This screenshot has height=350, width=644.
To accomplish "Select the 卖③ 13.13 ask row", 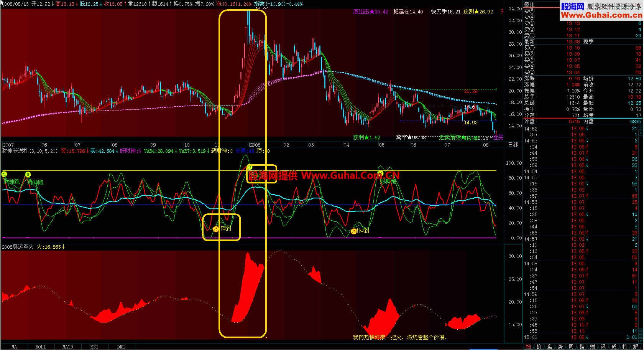I will pos(583,23).
